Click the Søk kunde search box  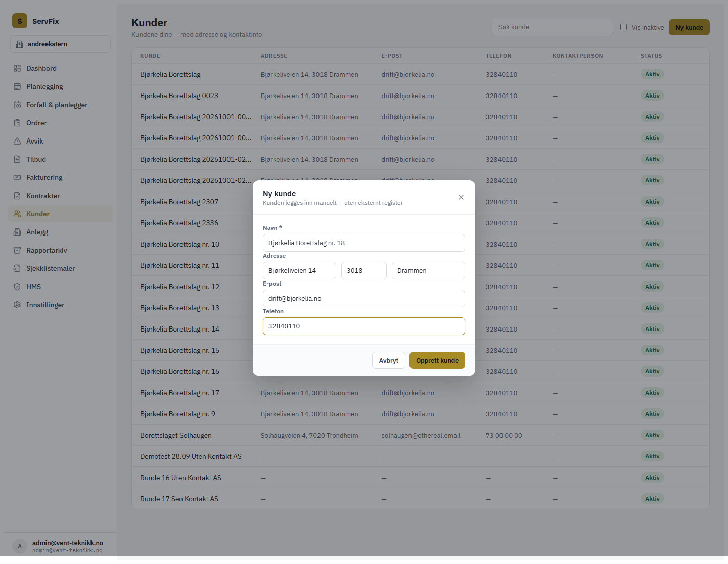pyautogui.click(x=553, y=27)
